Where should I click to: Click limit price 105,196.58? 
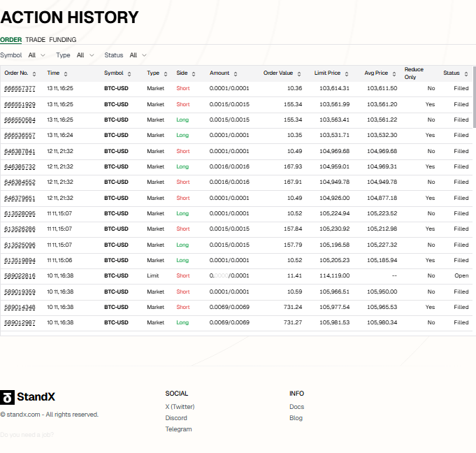point(334,245)
